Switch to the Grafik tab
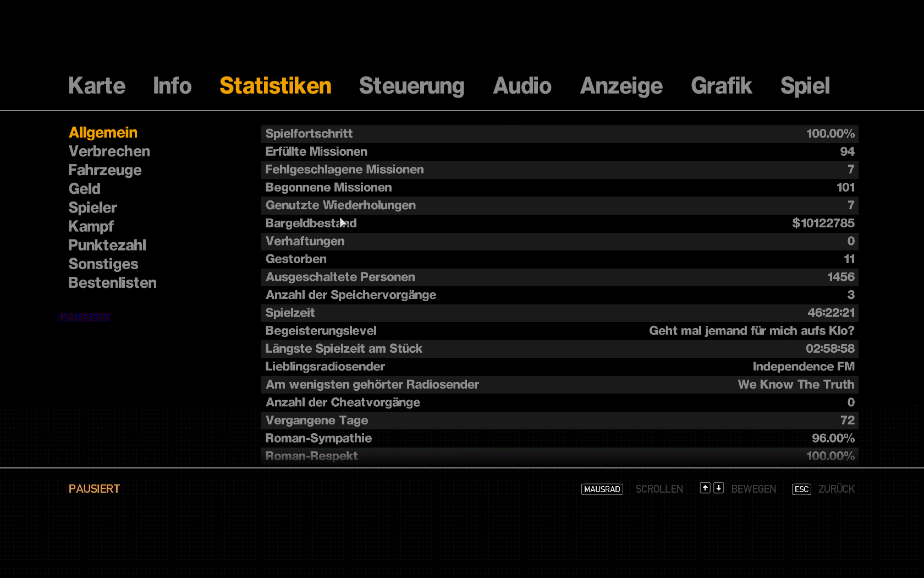The width and height of the screenshot is (924, 578). tap(722, 86)
